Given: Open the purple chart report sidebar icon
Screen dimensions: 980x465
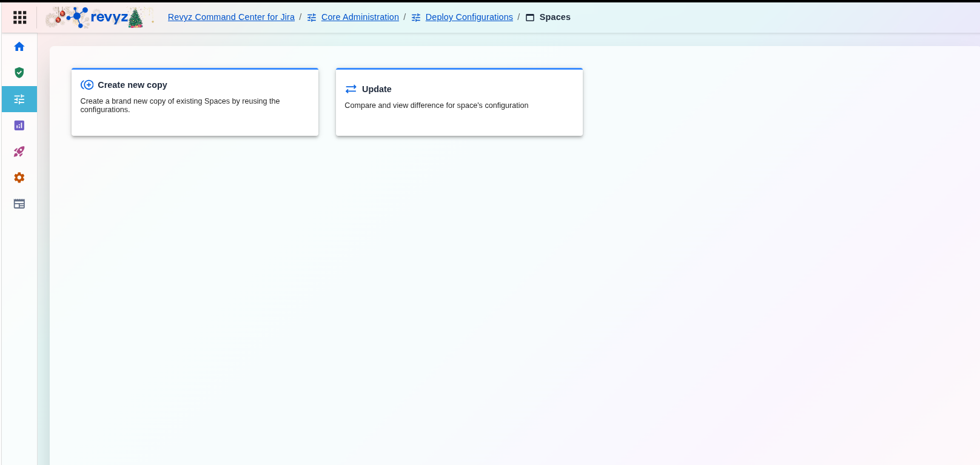Looking at the screenshot, I should pos(19,125).
